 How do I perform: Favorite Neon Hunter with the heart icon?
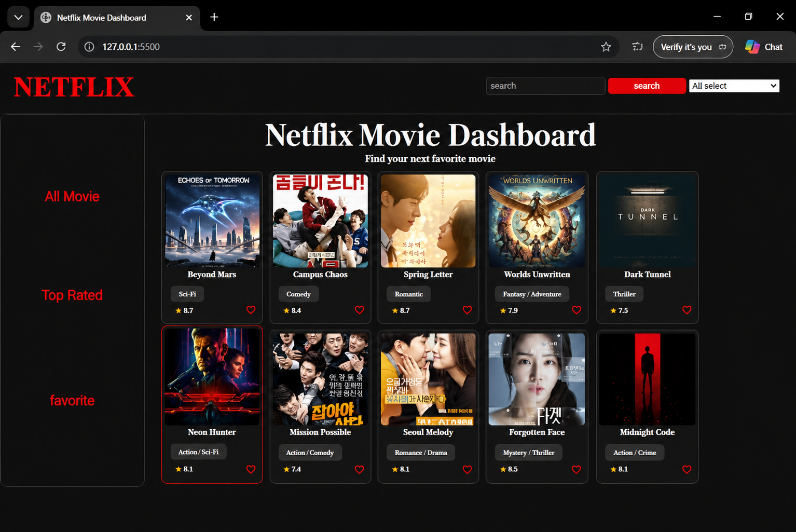tap(251, 469)
